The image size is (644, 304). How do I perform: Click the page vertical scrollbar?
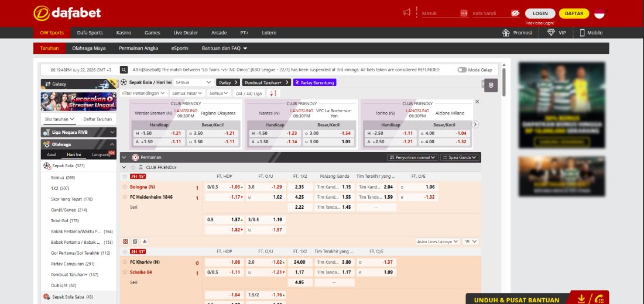(504, 82)
